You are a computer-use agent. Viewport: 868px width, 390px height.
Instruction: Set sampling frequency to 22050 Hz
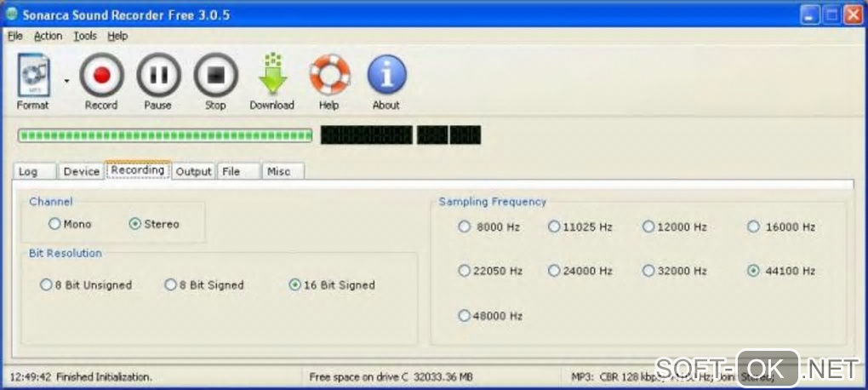pyautogui.click(x=490, y=271)
